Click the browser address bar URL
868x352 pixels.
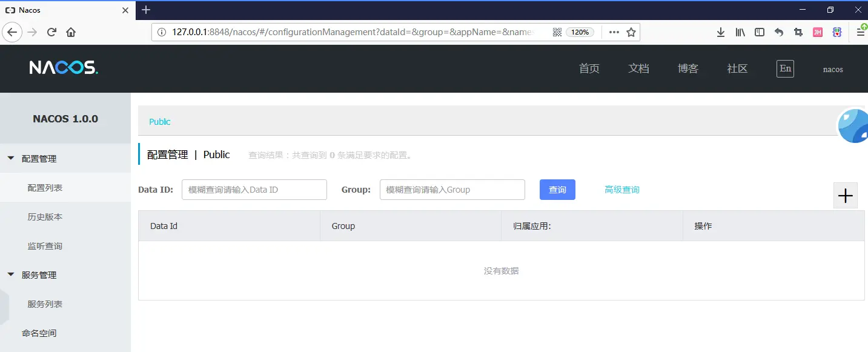(353, 32)
